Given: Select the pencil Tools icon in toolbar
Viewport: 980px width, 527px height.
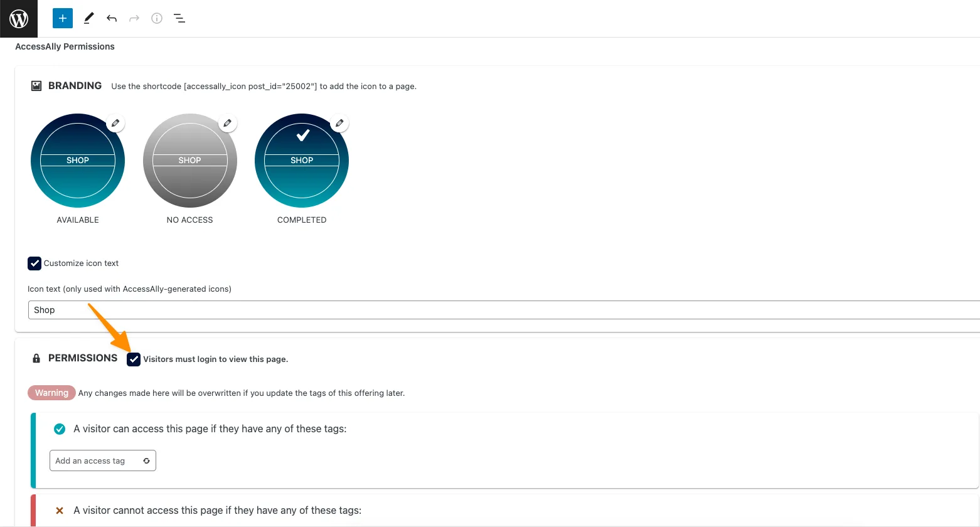Looking at the screenshot, I should coord(88,18).
